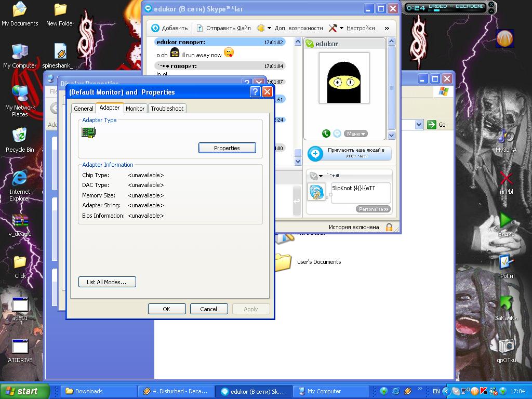Cancel the monitor properties dialog

(209, 309)
